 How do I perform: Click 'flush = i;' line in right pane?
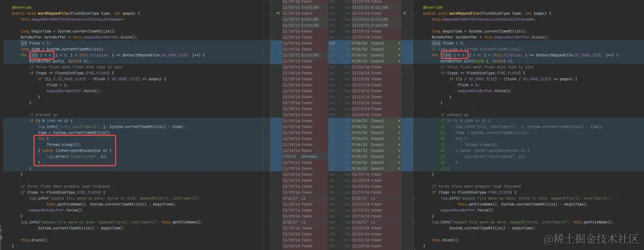(x=469, y=85)
